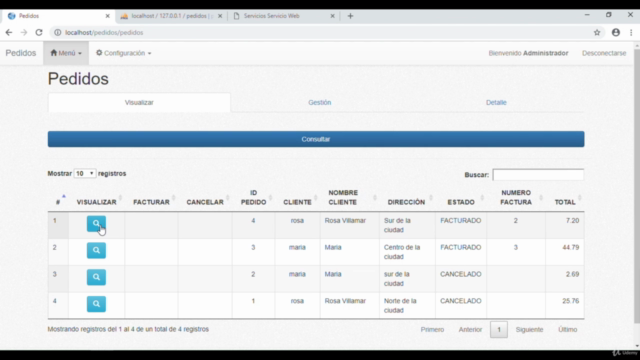
Task: Click the address bar URL
Action: [x=104, y=33]
